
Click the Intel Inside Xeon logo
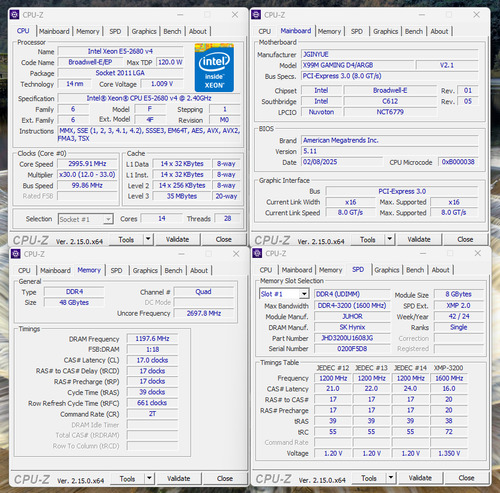214,68
